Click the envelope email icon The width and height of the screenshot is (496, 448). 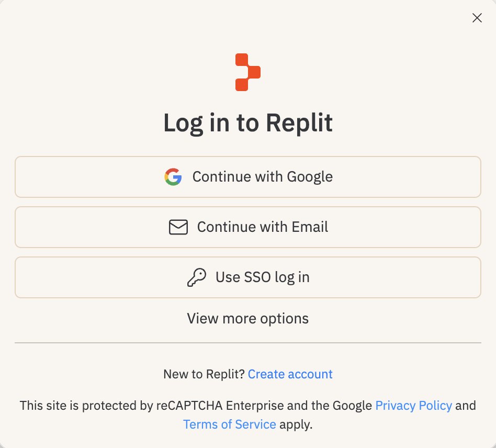pos(178,227)
